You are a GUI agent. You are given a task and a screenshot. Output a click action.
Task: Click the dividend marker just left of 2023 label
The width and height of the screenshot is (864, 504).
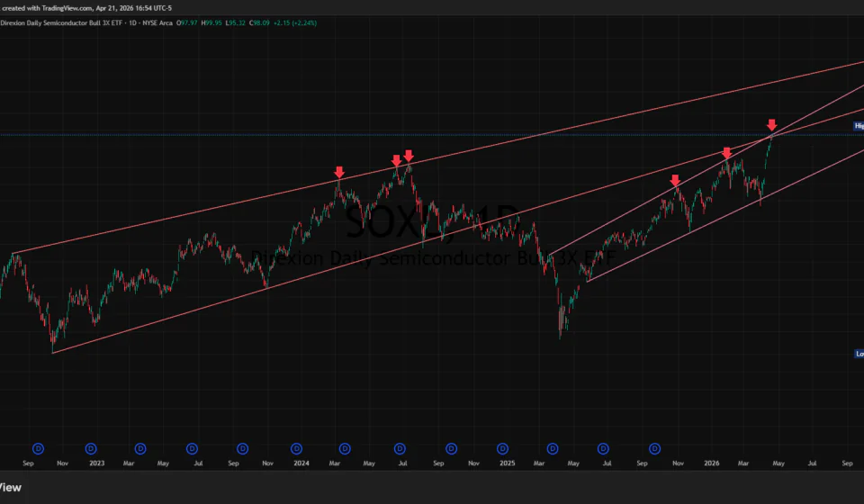tap(91, 449)
